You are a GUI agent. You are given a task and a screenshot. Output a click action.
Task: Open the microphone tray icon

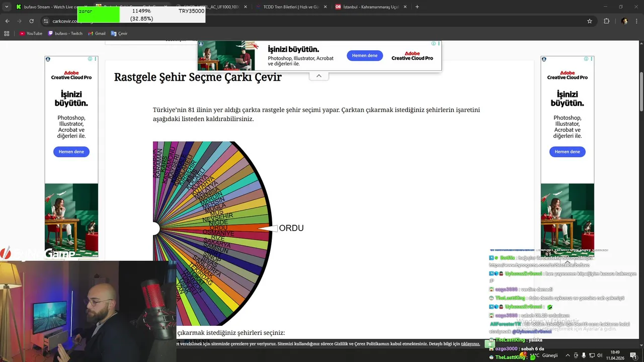[x=584, y=355]
